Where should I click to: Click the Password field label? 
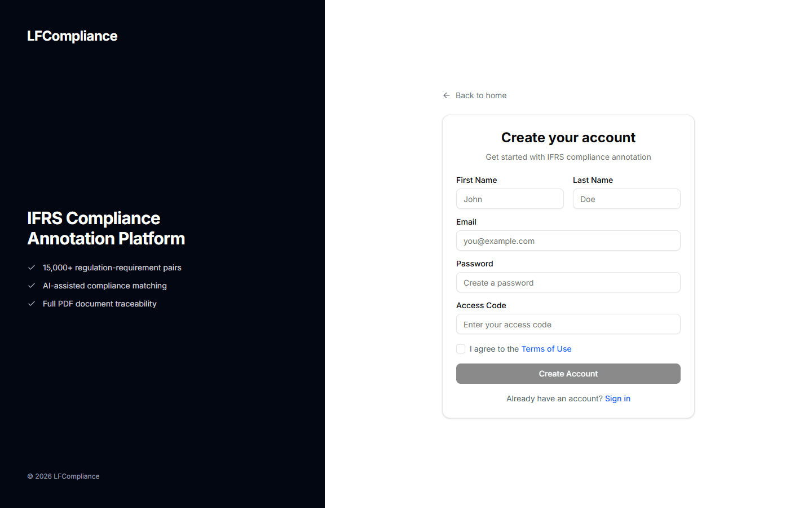(x=474, y=264)
